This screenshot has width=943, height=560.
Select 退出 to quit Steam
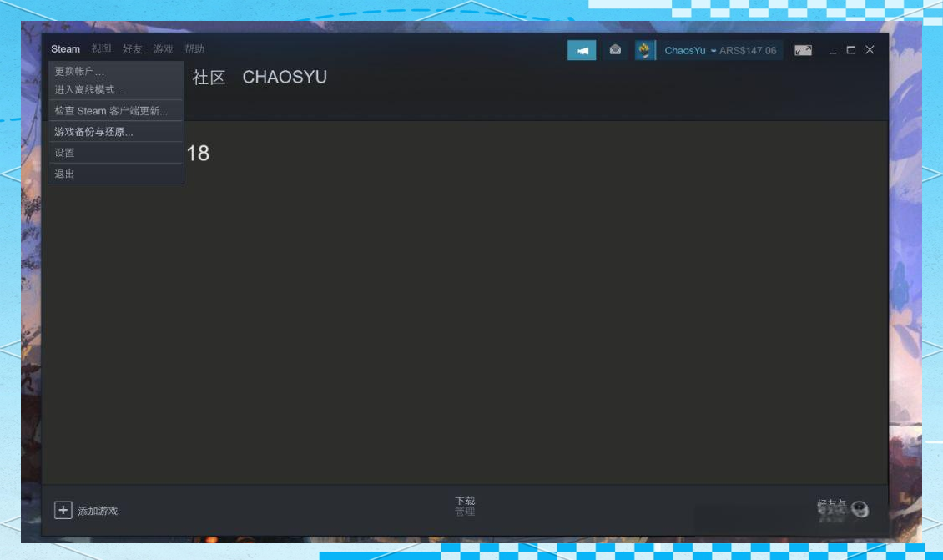tap(65, 174)
